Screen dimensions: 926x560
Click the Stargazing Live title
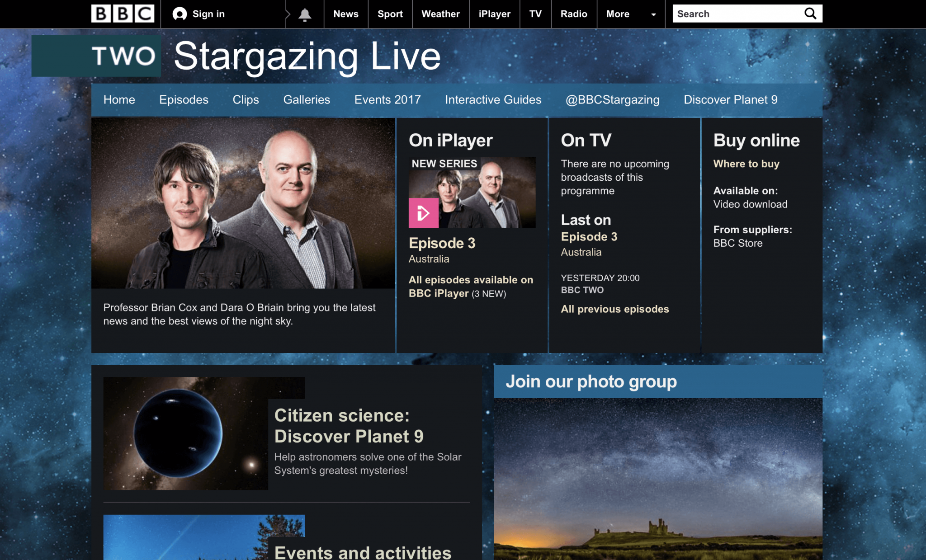307,56
